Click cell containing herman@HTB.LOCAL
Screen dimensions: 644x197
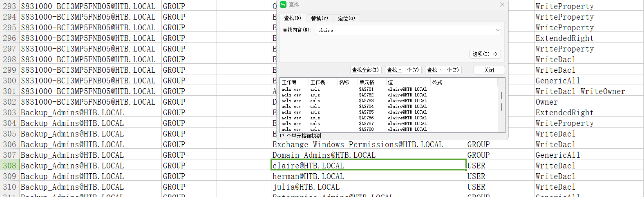coord(308,176)
